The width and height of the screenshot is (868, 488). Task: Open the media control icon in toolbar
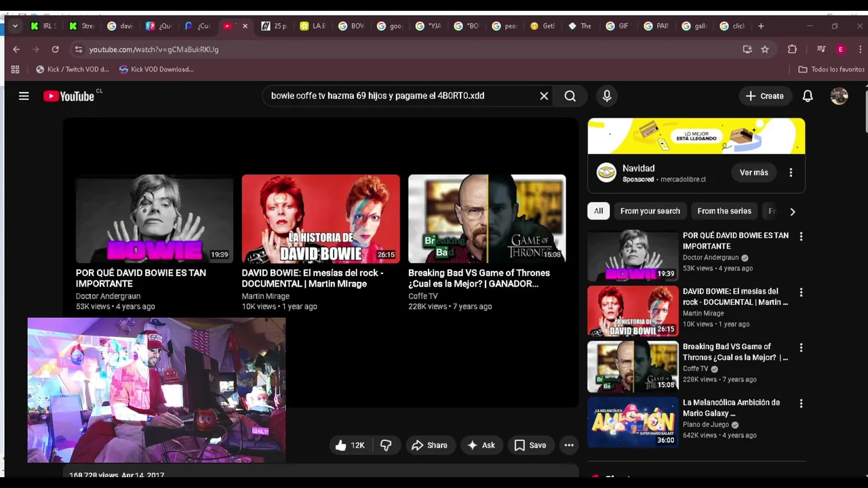[821, 49]
